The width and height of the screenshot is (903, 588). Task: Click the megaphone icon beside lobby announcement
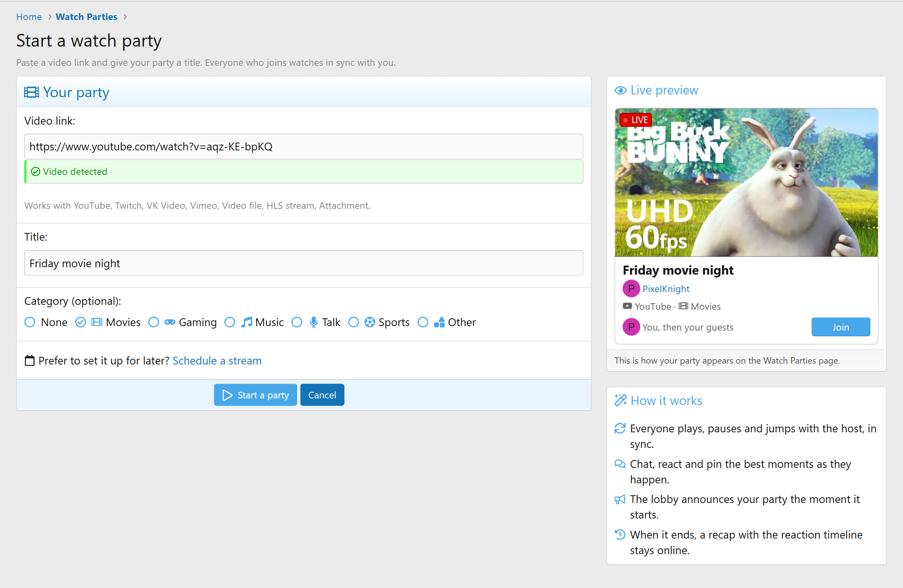(x=620, y=499)
